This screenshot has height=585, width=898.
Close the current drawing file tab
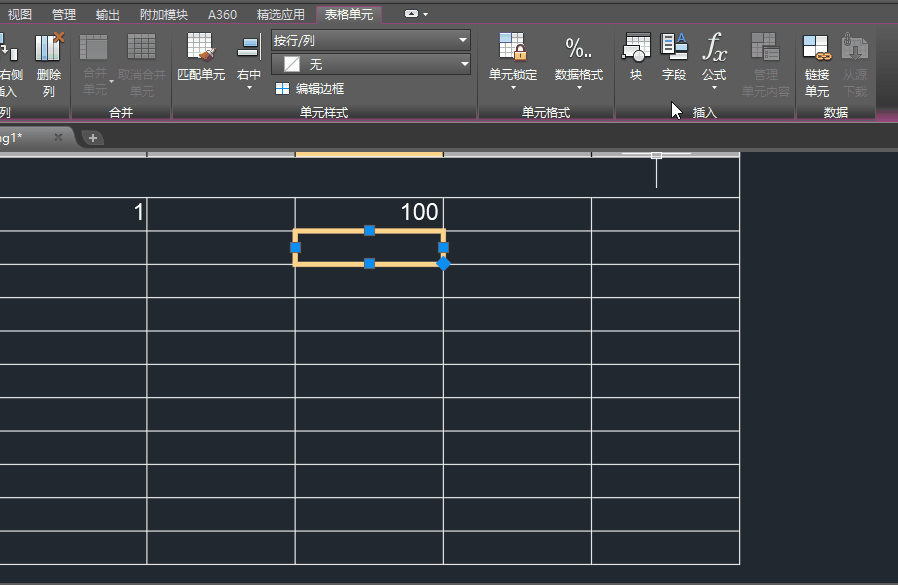click(58, 137)
